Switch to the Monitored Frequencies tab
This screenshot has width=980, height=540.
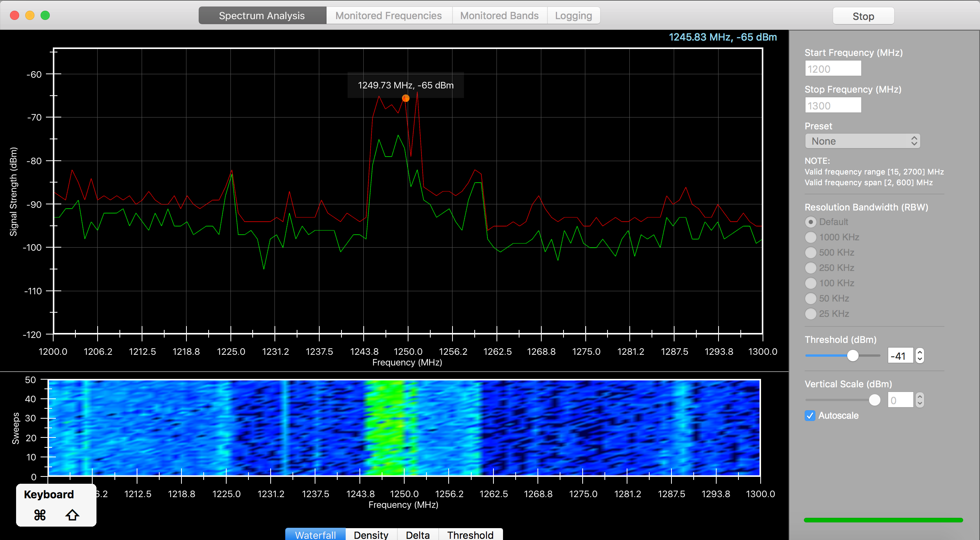(389, 16)
